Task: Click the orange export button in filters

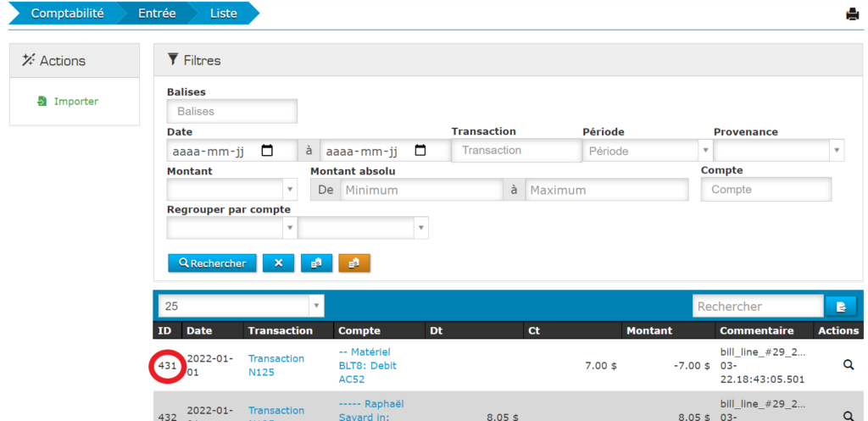Action: (x=353, y=263)
